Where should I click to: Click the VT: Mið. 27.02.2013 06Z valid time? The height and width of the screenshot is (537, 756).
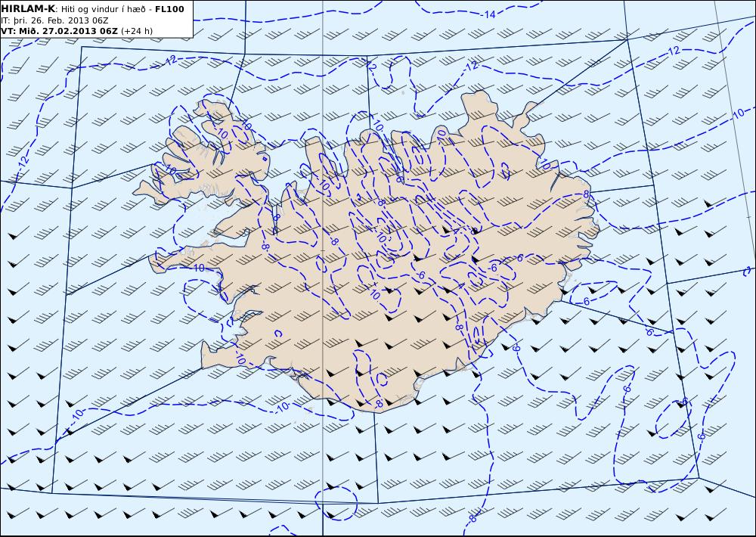[x=59, y=31]
